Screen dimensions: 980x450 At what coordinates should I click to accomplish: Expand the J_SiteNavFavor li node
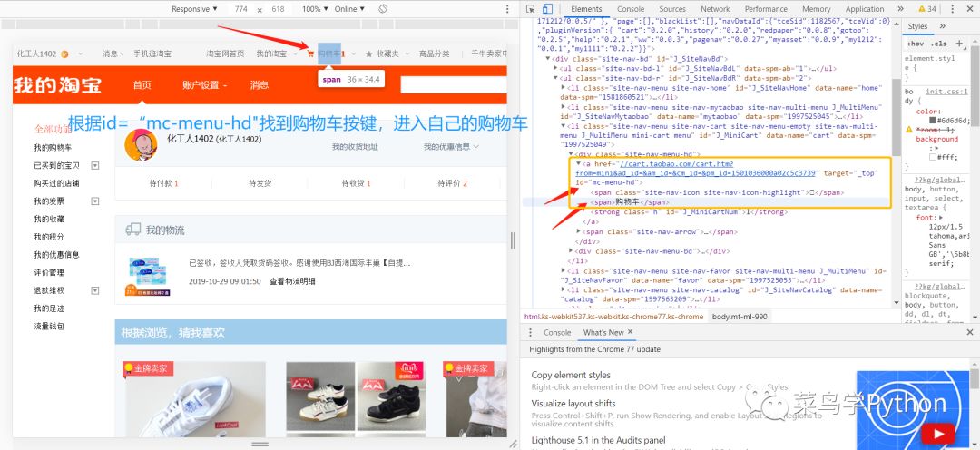(563, 270)
